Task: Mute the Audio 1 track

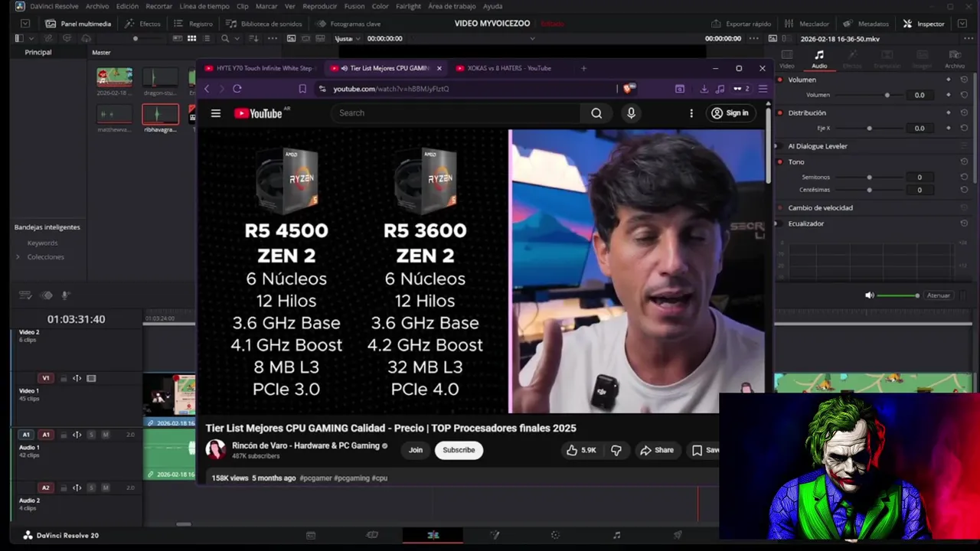Action: [x=106, y=435]
